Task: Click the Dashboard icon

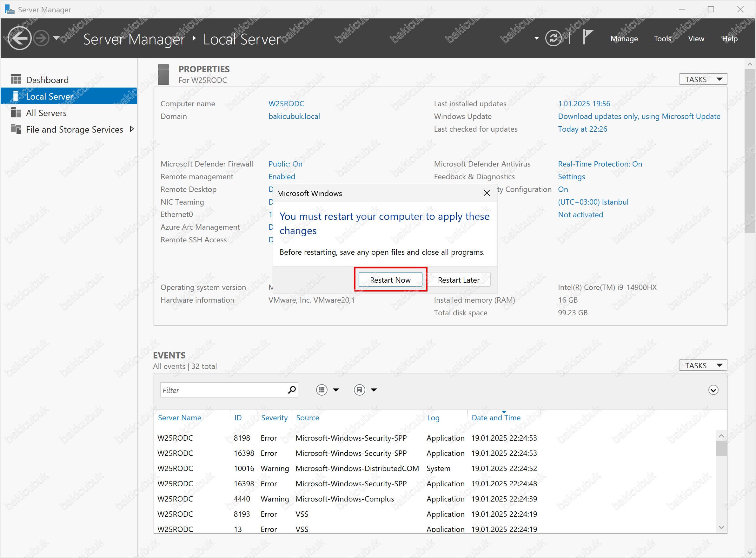Action: (x=16, y=79)
